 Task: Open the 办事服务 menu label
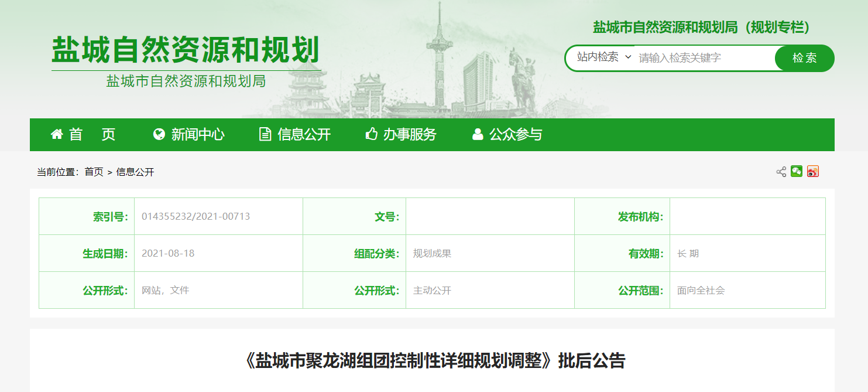[x=410, y=135]
